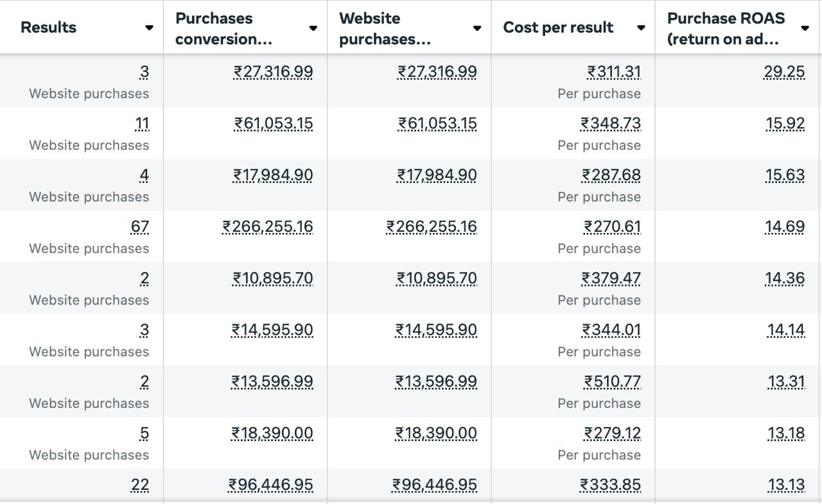This screenshot has height=504, width=822.
Task: Open the Website purchases column dropdown arrow
Action: click(x=477, y=28)
